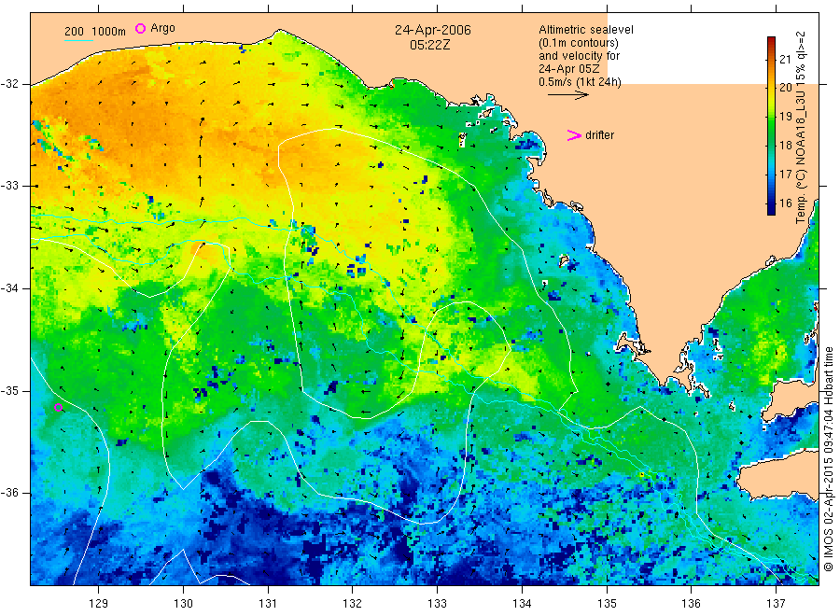Image resolution: width=840 pixels, height=616 pixels.
Task: Click the latitude label '-36'
Action: pyautogui.click(x=9, y=493)
